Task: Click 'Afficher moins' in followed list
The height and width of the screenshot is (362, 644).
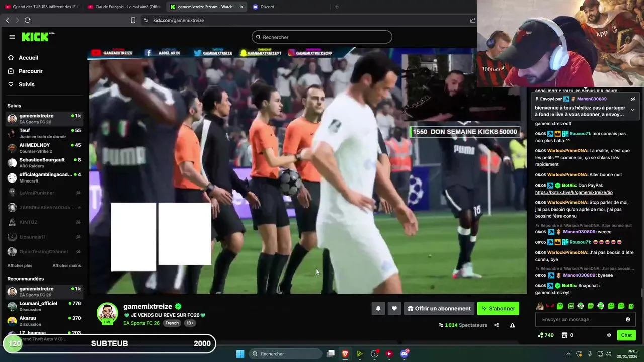Action: tap(66, 265)
